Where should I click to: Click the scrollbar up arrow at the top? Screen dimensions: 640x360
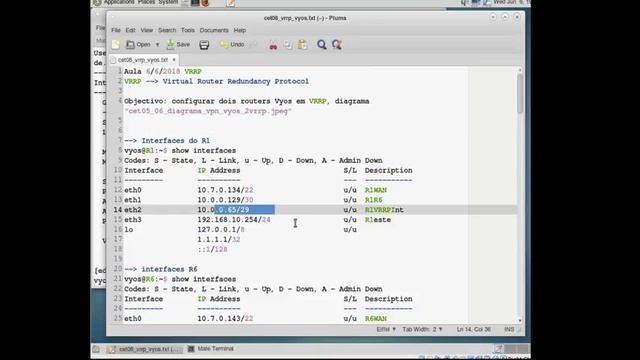click(x=520, y=70)
